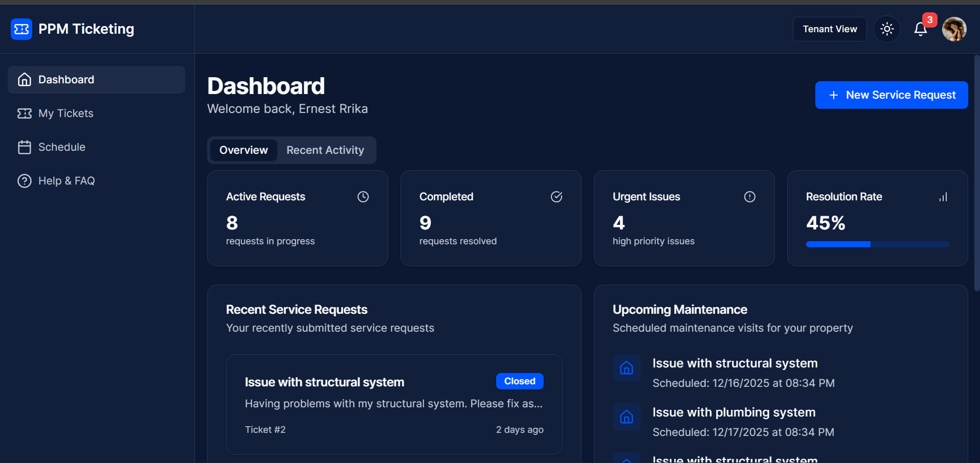Click 'high priority issues' text

coord(654,241)
